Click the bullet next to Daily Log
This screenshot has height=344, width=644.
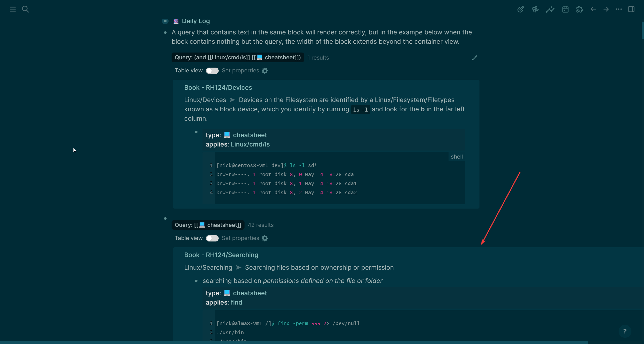(165, 21)
